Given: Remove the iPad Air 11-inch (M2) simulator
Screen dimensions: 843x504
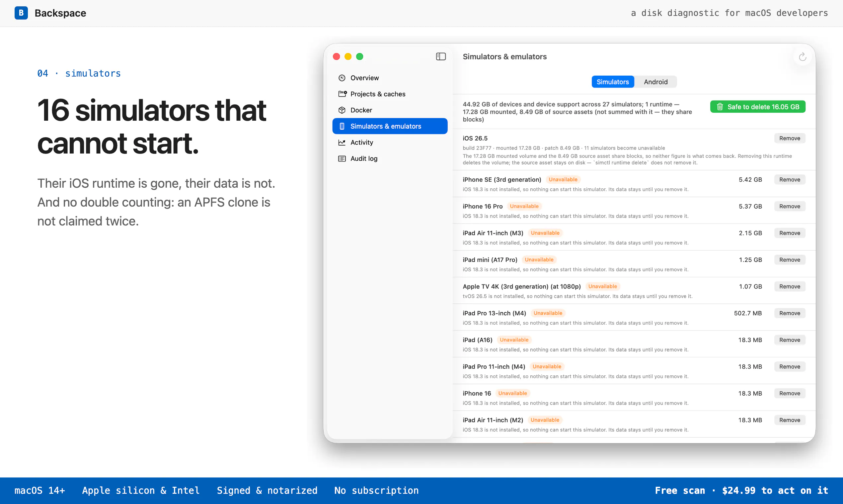Looking at the screenshot, I should click(x=790, y=420).
